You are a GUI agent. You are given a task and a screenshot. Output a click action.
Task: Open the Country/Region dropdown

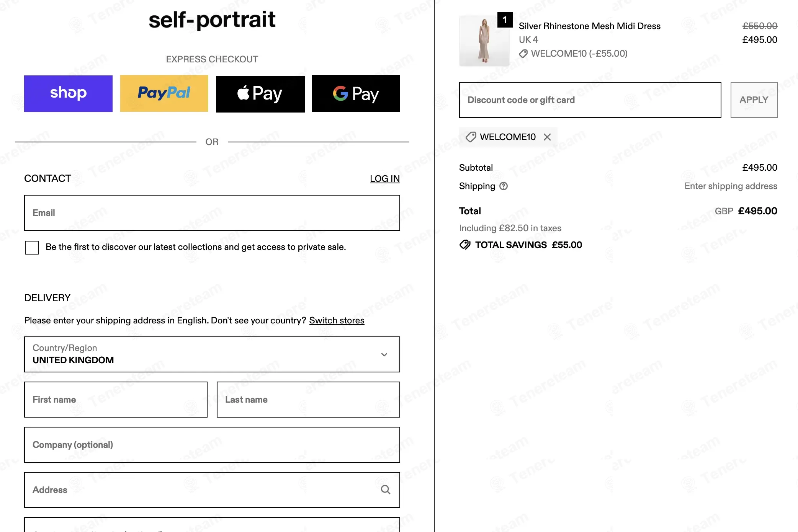212,354
